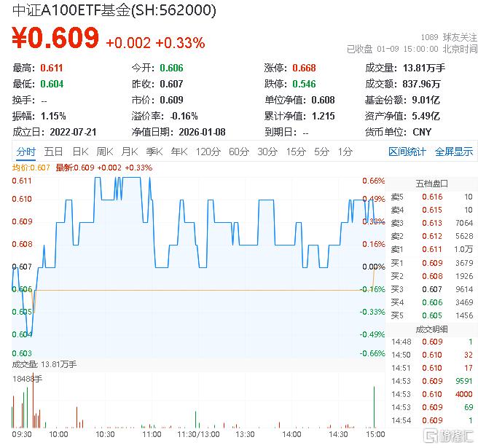The height and width of the screenshot is (448, 478).
Task: Click the 成交明细 panel header
Action: [431, 329]
